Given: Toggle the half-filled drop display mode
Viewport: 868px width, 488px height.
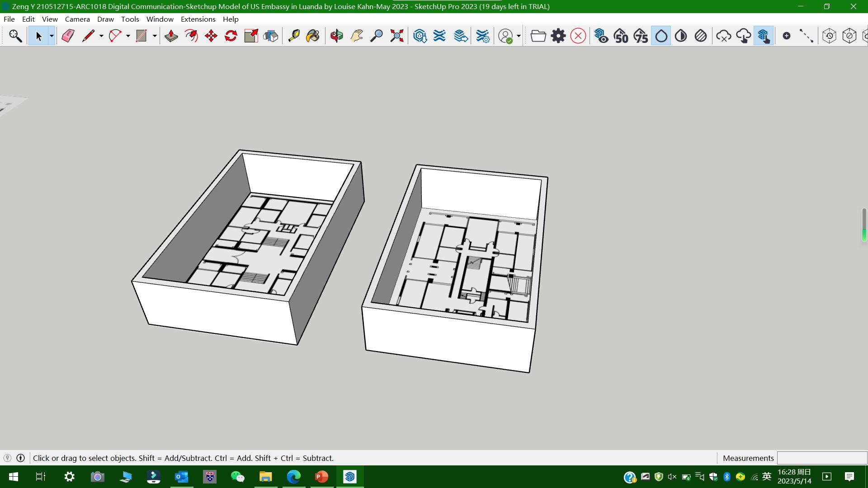Looking at the screenshot, I should [681, 36].
